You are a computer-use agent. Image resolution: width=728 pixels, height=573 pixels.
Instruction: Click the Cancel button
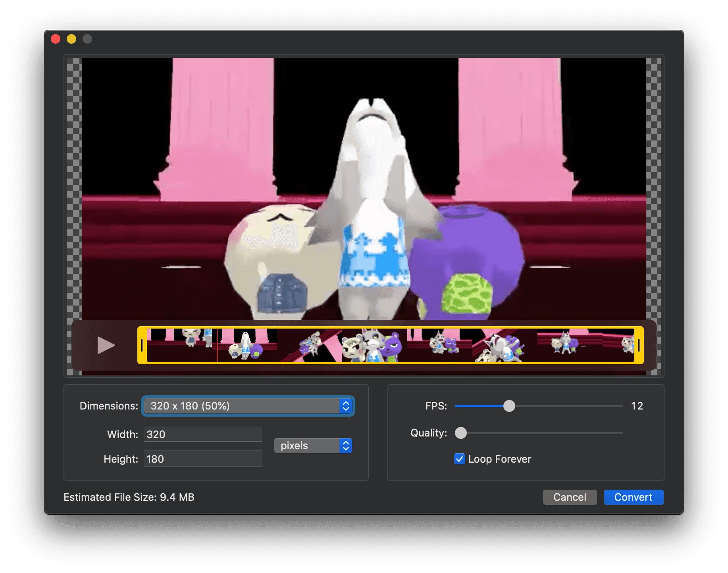(569, 497)
